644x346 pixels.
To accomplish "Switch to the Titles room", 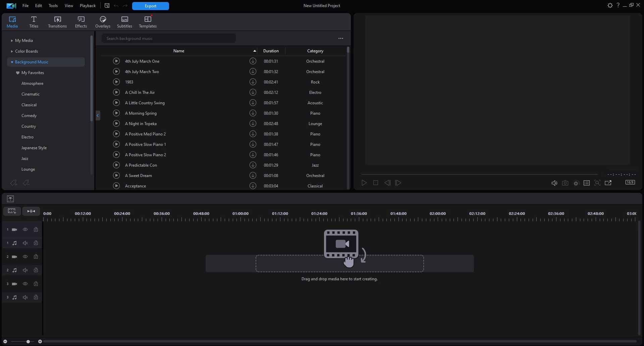I will tap(34, 22).
